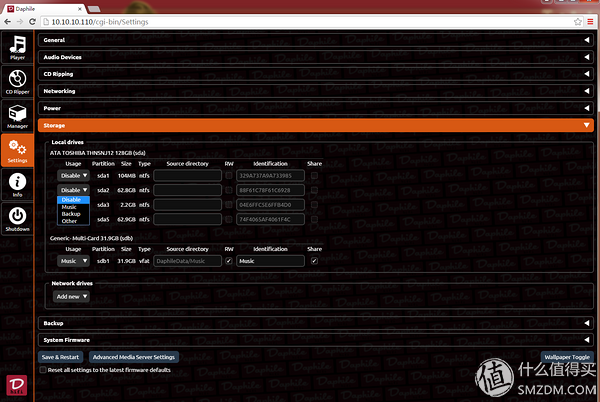This screenshot has height=402, width=600.
Task: Open the CD Ripper page
Action: (17, 83)
